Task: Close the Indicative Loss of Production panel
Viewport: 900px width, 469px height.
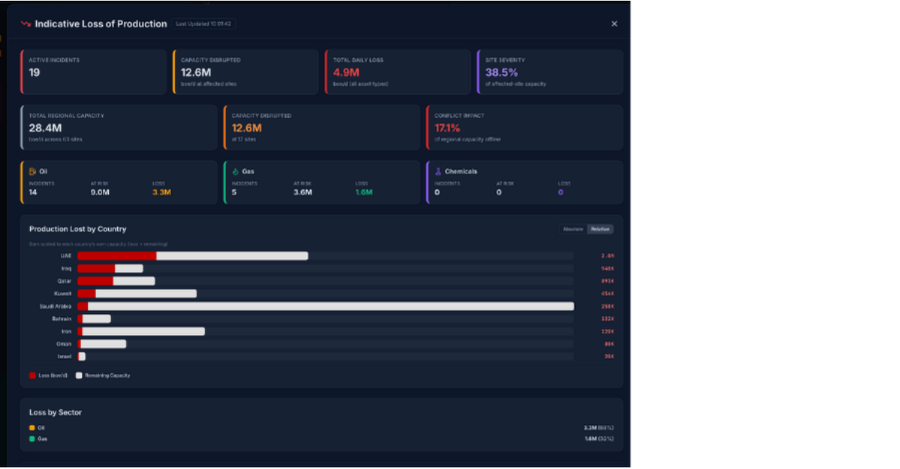Action: 614,23
